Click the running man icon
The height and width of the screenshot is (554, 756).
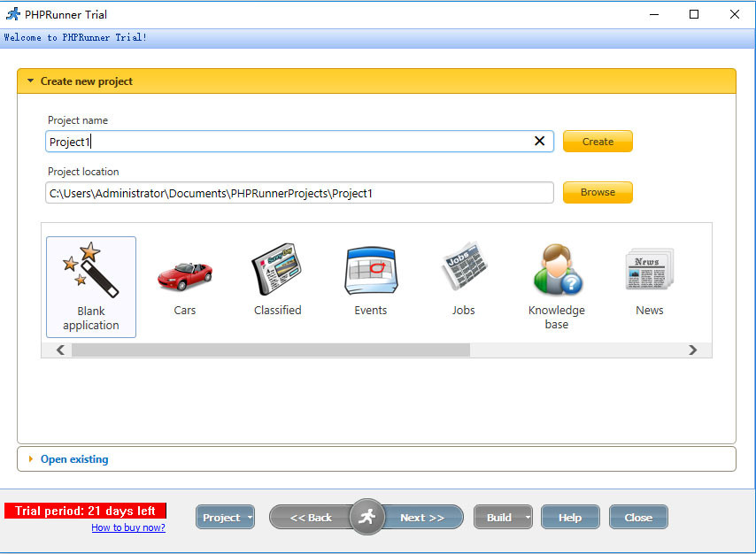click(366, 517)
